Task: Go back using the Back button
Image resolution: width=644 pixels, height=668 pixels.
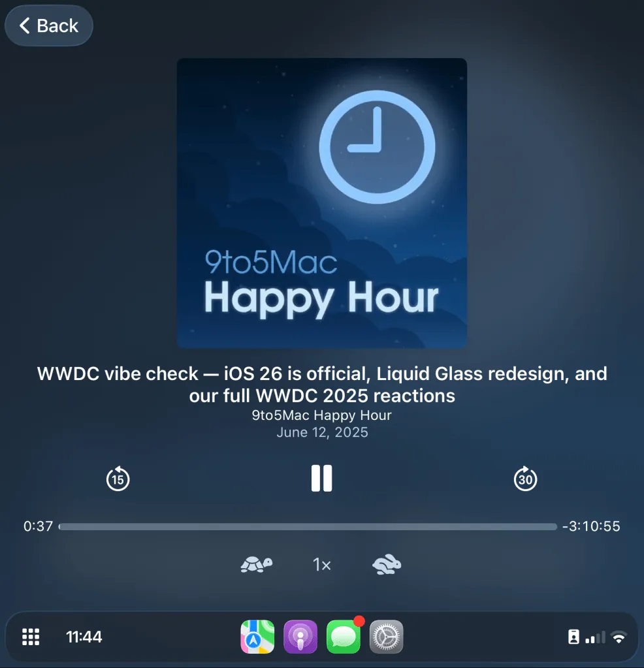Action: 49,26
